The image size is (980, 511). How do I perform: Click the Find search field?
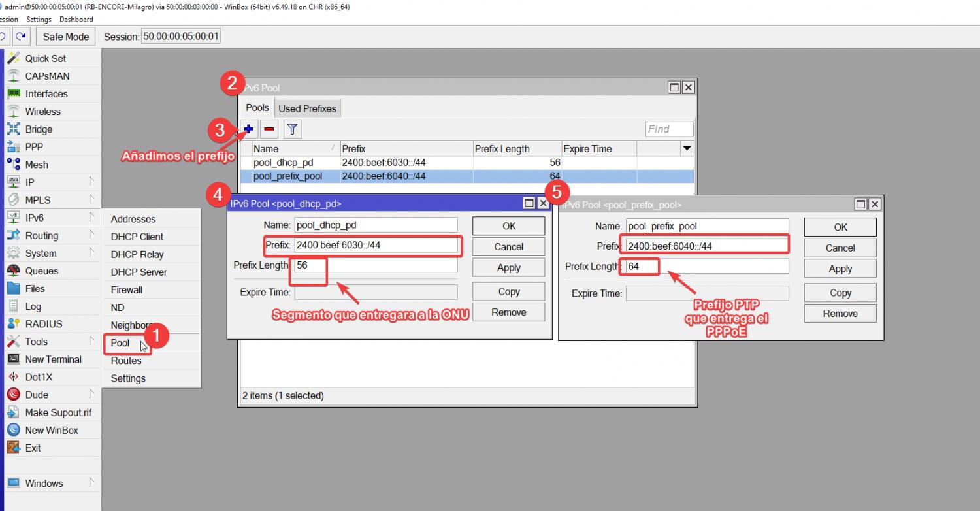point(669,129)
